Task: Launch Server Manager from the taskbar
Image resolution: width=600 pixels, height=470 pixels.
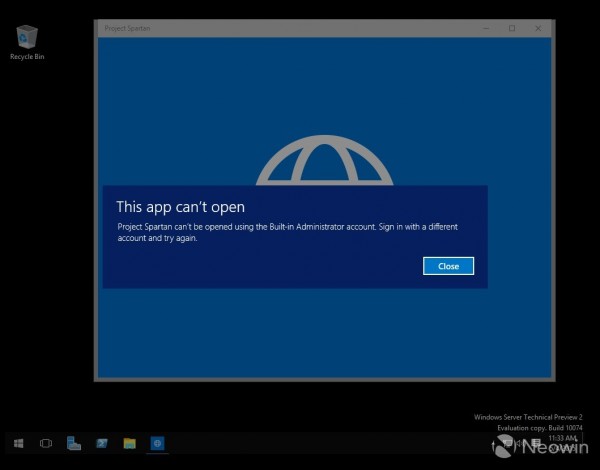Action: coord(74,442)
